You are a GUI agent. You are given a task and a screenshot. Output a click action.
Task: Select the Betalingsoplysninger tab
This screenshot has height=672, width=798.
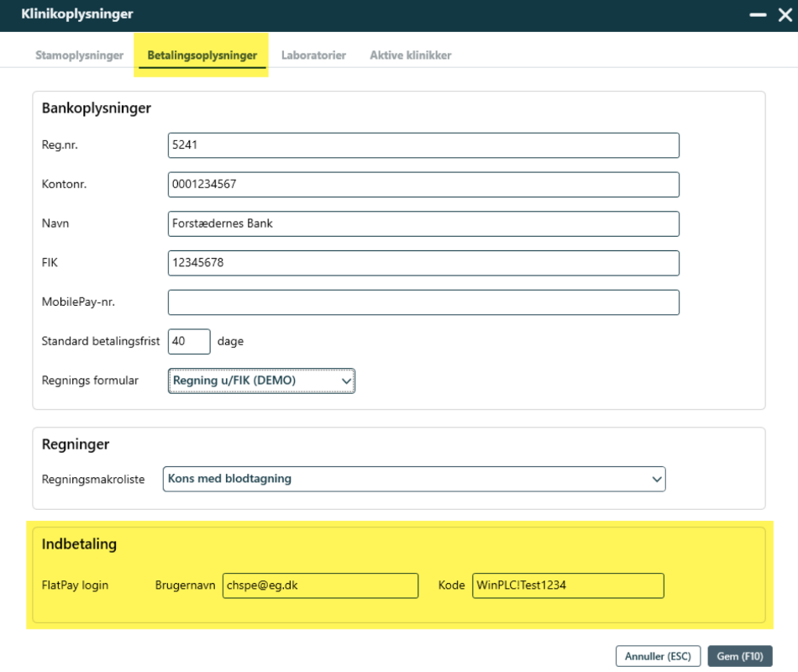[x=202, y=55]
